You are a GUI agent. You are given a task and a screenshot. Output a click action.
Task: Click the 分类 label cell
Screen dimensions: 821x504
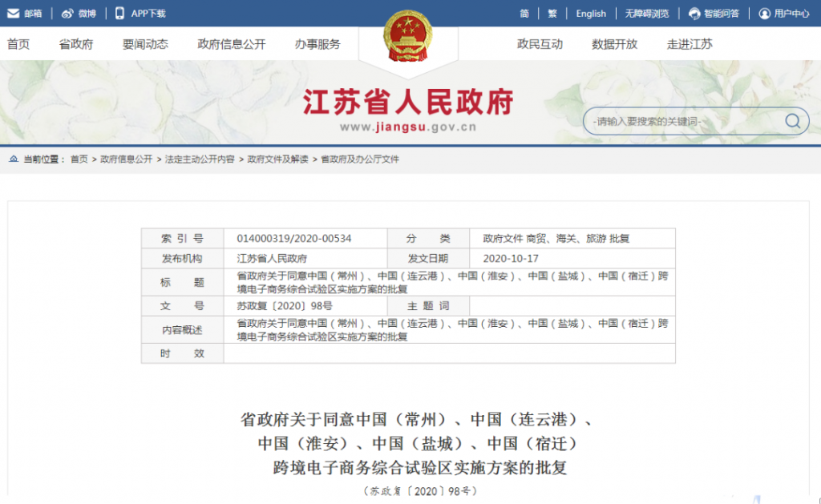[428, 239]
